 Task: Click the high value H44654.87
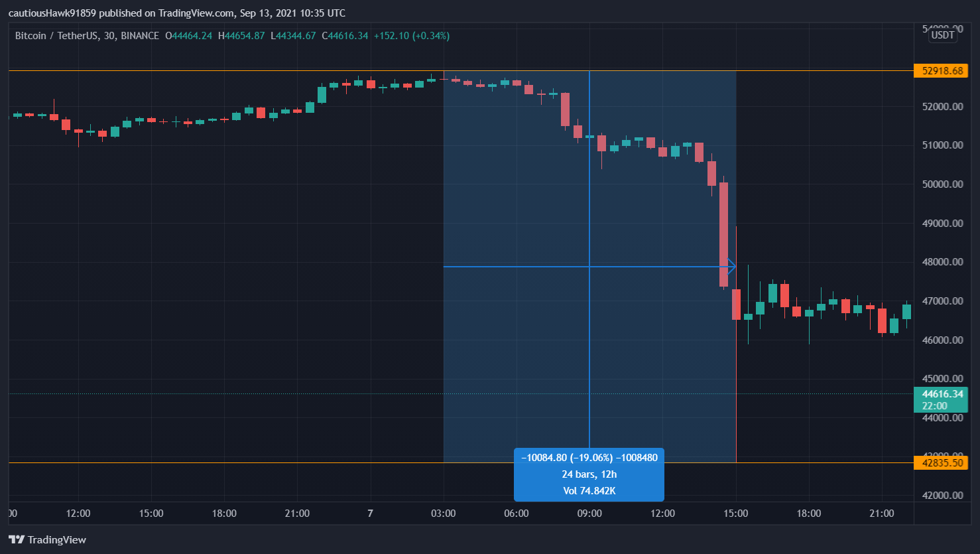241,35
